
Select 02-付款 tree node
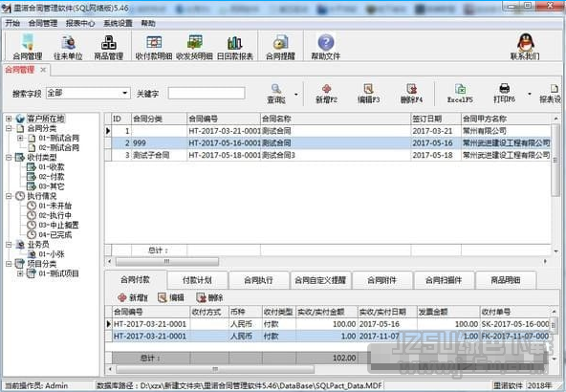[x=52, y=177]
